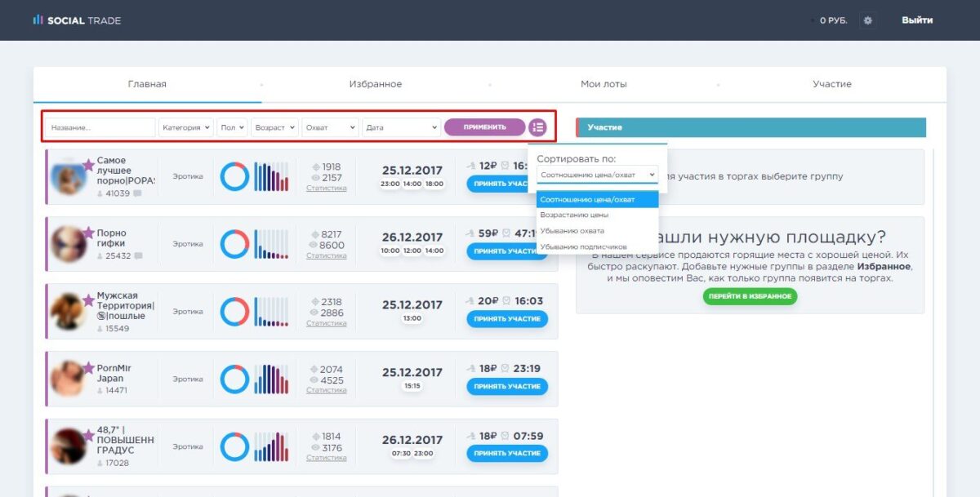
Task: Click comment icon beside 25432 subscribers
Action: pos(138,255)
